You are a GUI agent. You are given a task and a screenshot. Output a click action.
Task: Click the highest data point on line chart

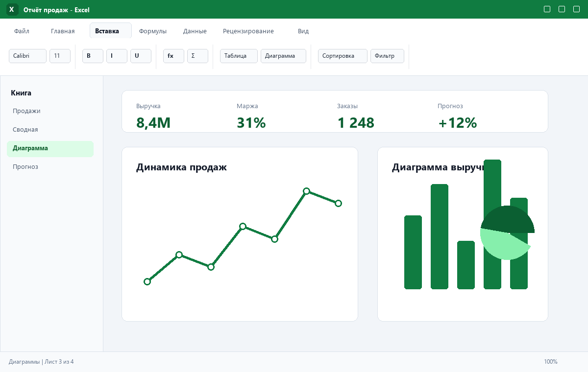(306, 191)
